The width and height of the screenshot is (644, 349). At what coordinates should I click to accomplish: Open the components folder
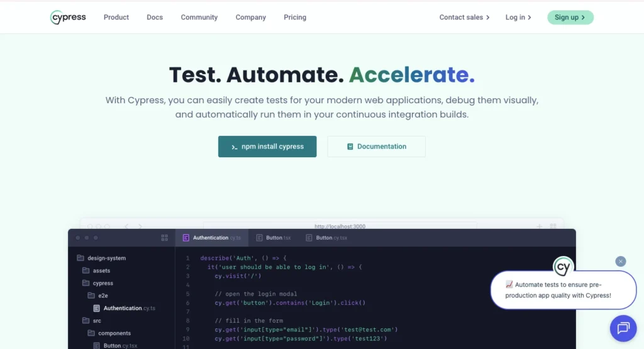pos(109,333)
